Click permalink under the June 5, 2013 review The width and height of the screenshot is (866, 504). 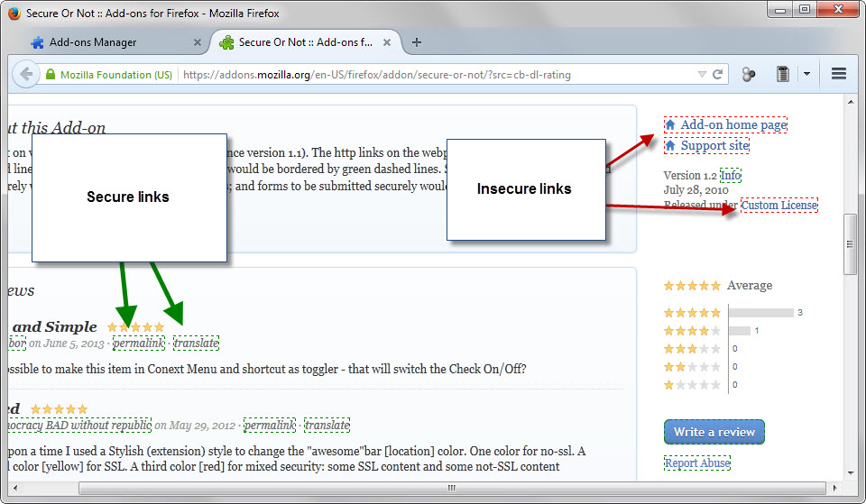tap(139, 343)
